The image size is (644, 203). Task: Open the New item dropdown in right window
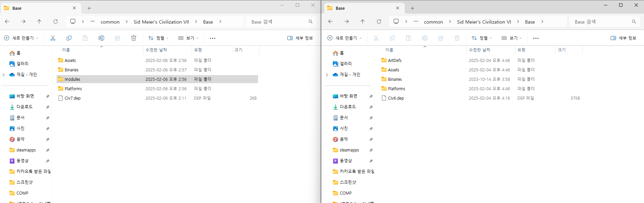(x=344, y=38)
